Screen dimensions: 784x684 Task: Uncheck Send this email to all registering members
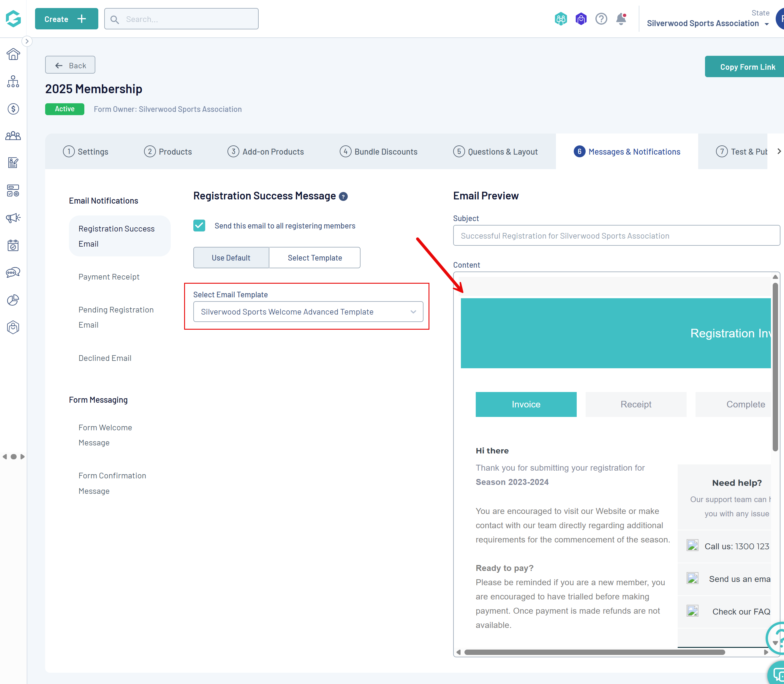click(199, 226)
